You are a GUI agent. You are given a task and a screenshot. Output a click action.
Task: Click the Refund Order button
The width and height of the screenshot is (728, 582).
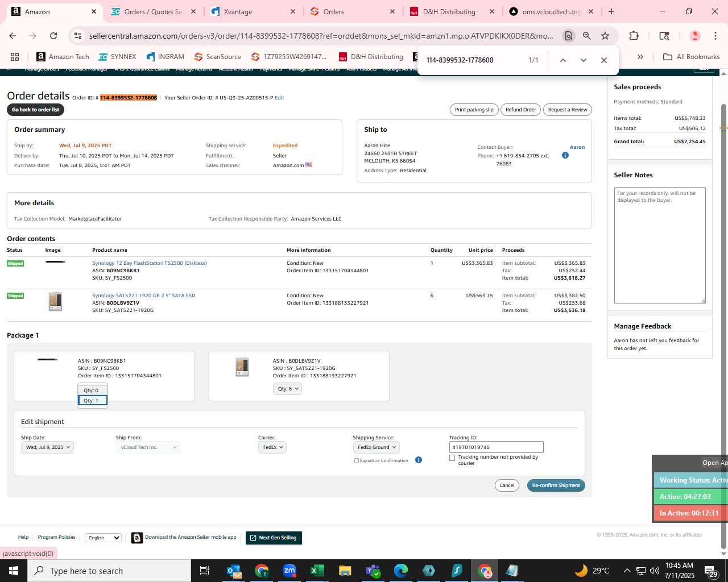(520, 110)
